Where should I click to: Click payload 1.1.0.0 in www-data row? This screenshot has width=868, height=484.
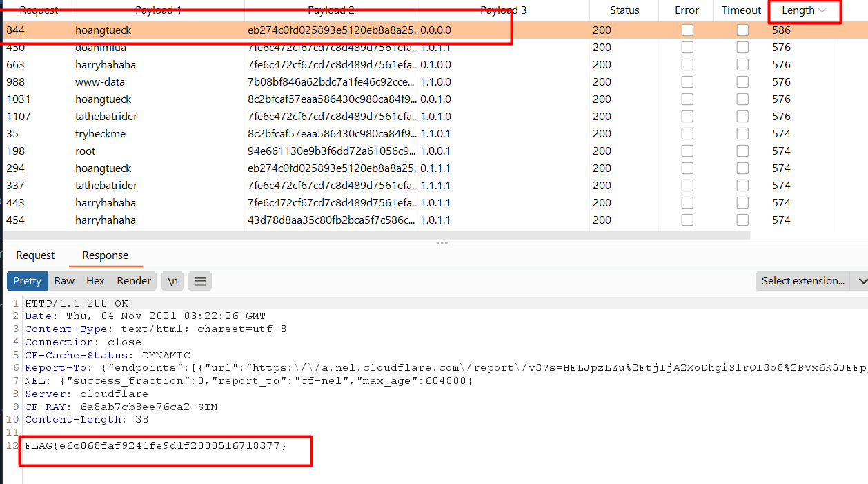[436, 82]
